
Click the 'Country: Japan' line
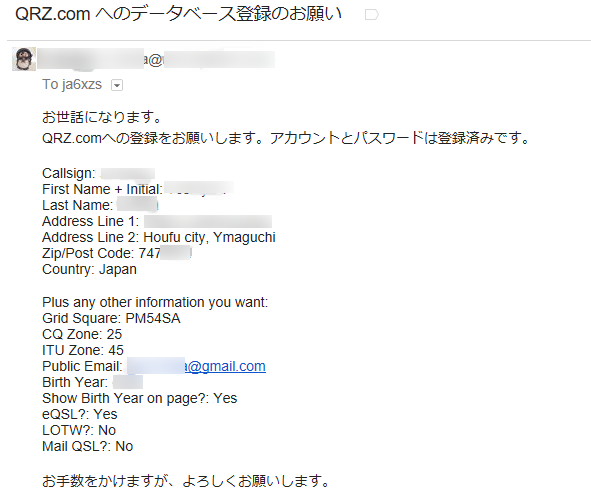[x=89, y=269]
